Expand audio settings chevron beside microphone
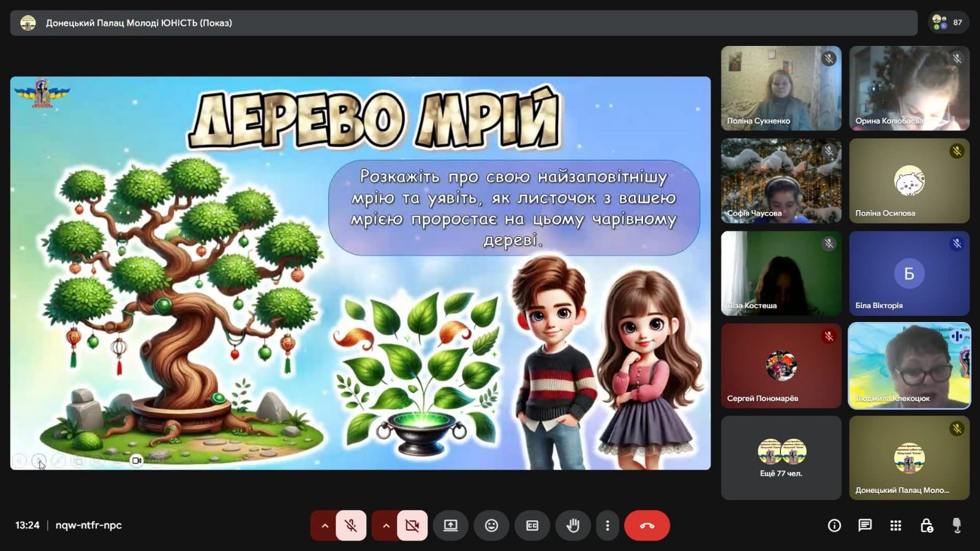 [325, 525]
